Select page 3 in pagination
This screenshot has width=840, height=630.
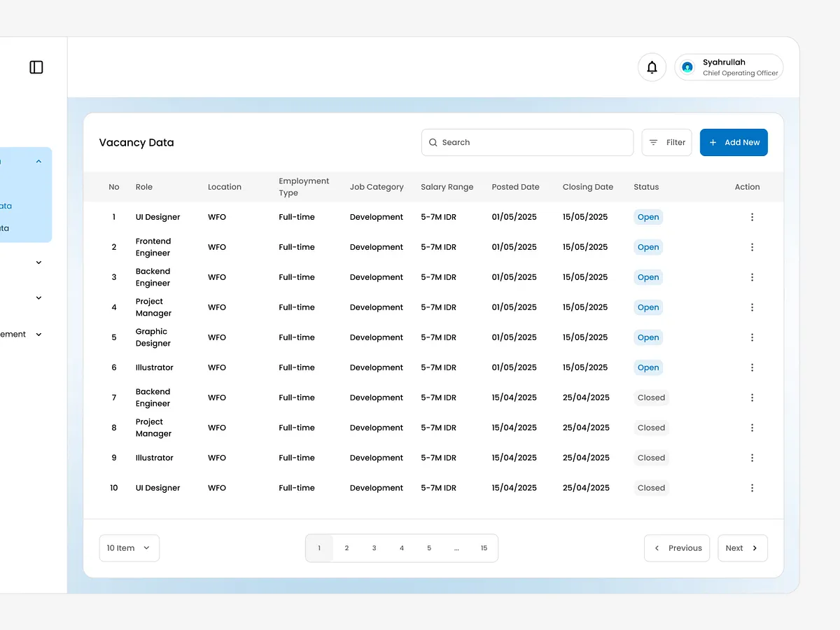click(x=374, y=548)
